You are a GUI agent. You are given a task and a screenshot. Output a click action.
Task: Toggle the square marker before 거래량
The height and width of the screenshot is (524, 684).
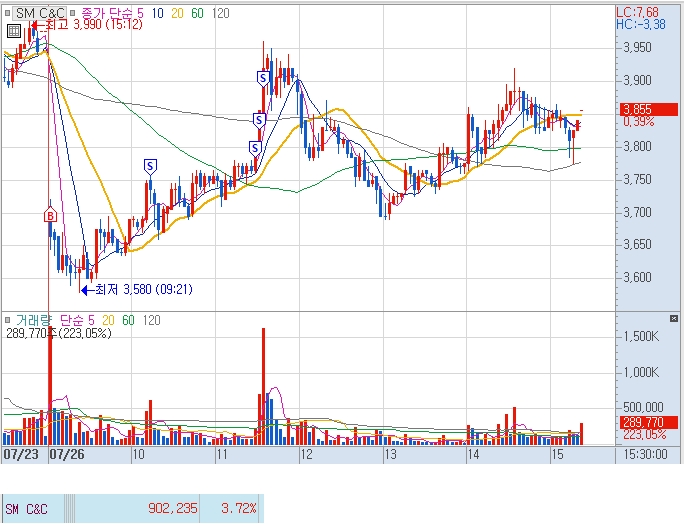point(7,320)
